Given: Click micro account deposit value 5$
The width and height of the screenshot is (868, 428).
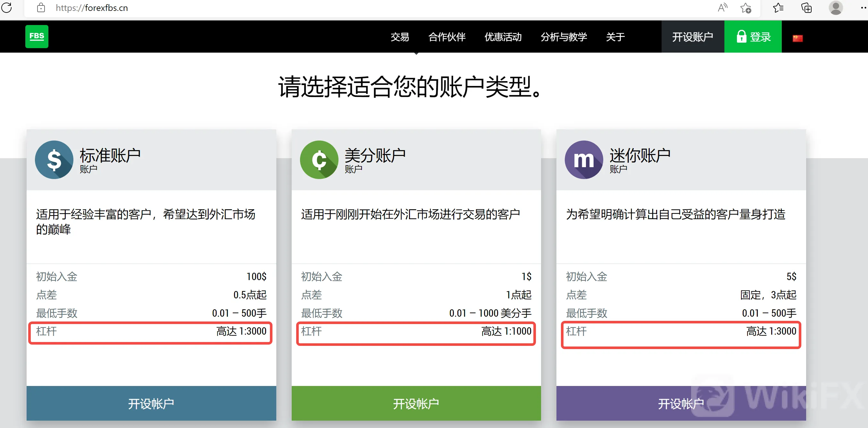Looking at the screenshot, I should [x=791, y=277].
